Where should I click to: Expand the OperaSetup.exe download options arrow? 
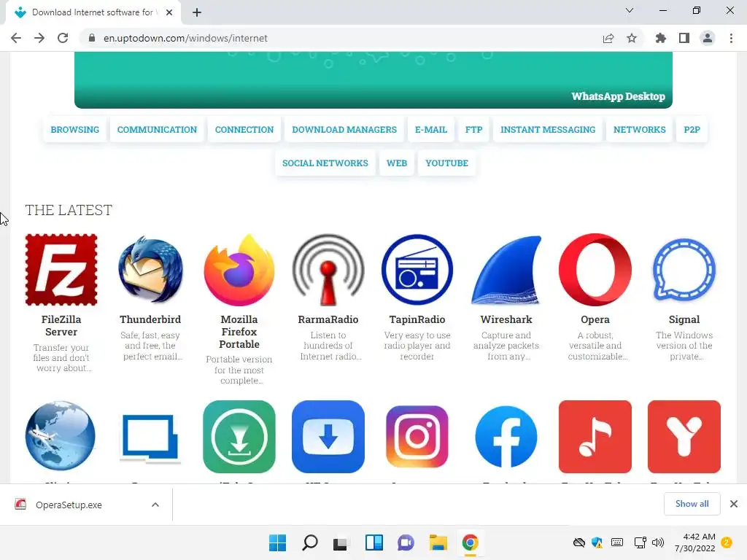click(155, 505)
